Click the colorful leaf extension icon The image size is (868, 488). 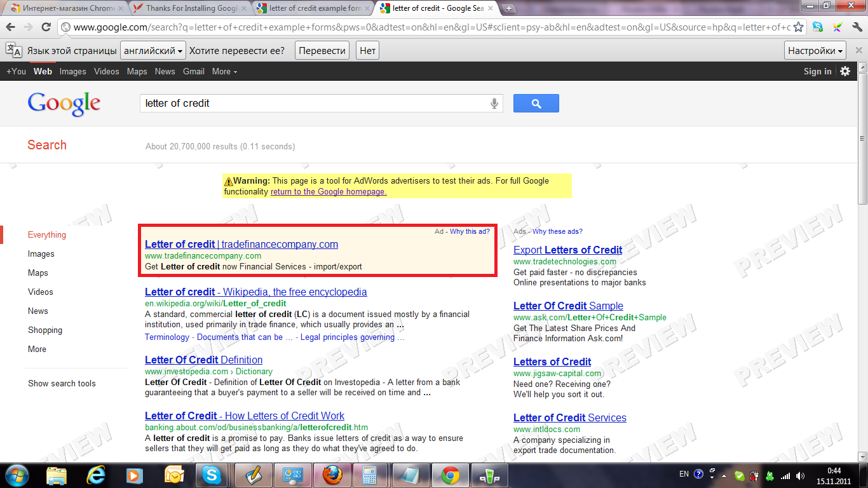pos(838,27)
